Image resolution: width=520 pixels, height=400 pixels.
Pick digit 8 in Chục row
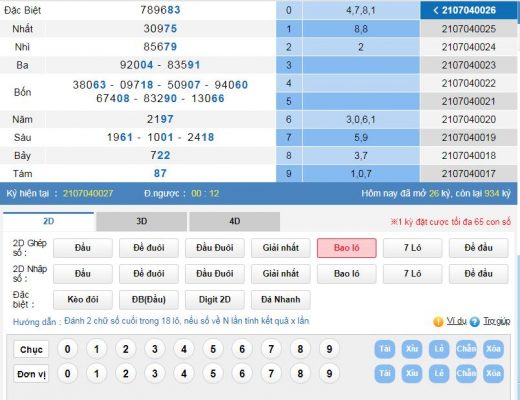click(300, 349)
